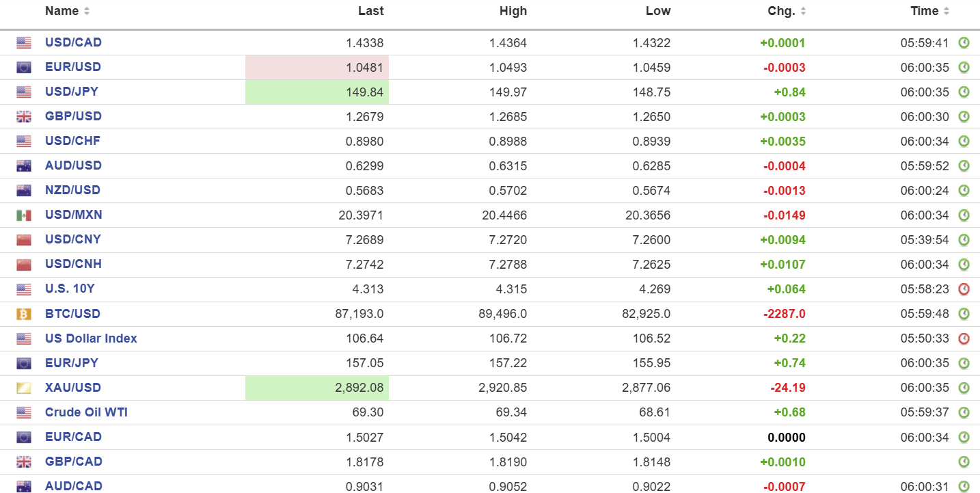This screenshot has height=493, width=980.
Task: Click the gold bar icon beside XAU/USD
Action: click(24, 388)
